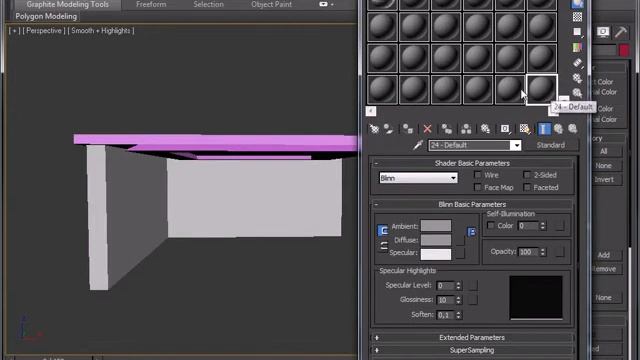Switch to Object Paint ribbon tab
Viewport: 640px width, 360px height.
271,4
